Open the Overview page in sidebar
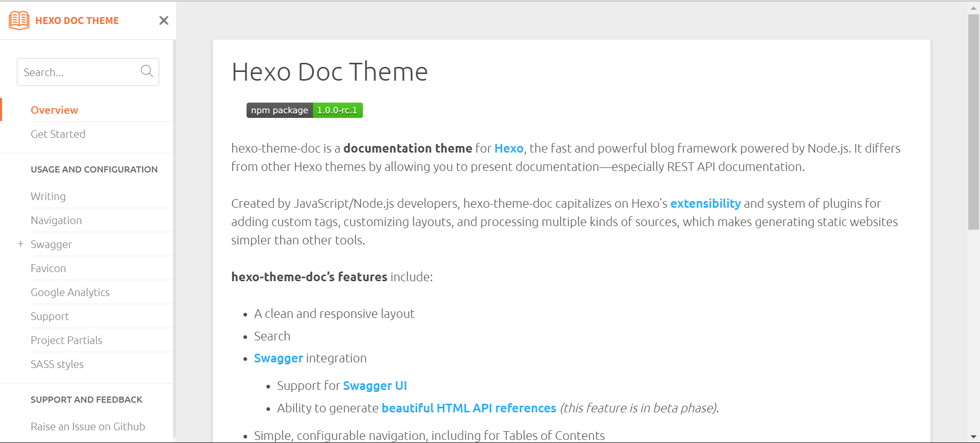The image size is (980, 443). click(54, 110)
